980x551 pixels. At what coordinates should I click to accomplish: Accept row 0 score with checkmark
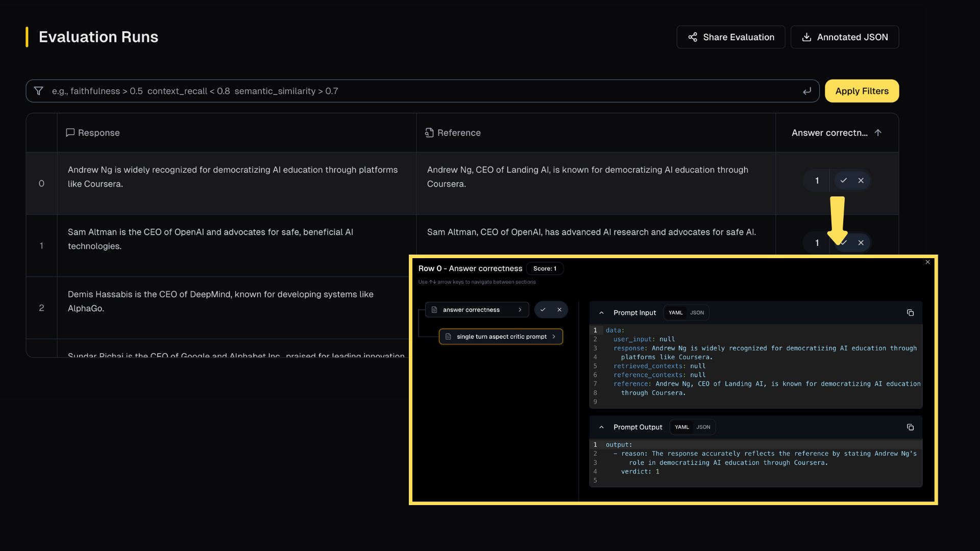tap(844, 181)
